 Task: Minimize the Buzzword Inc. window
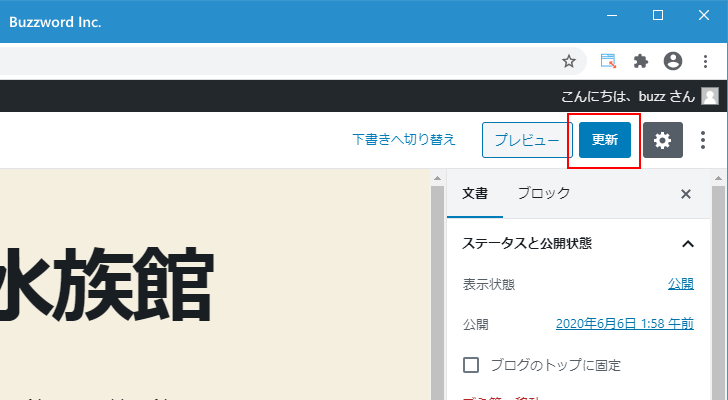tap(612, 15)
